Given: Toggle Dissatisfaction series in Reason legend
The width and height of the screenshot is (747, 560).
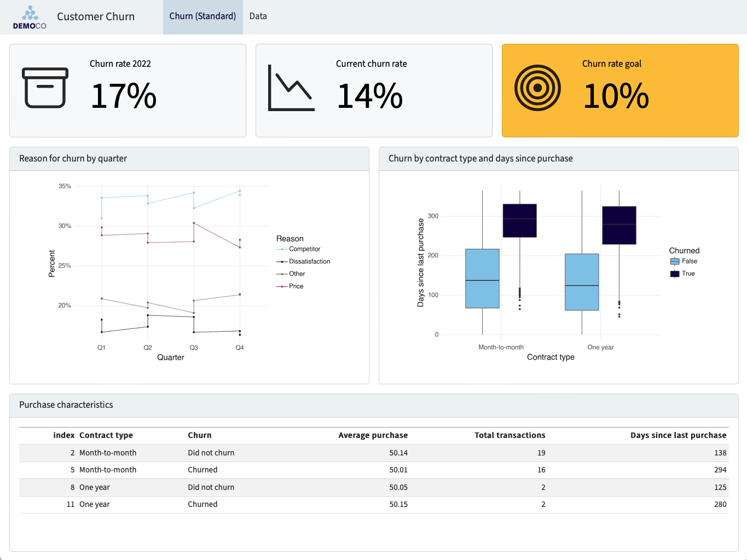Looking at the screenshot, I should coord(309,262).
